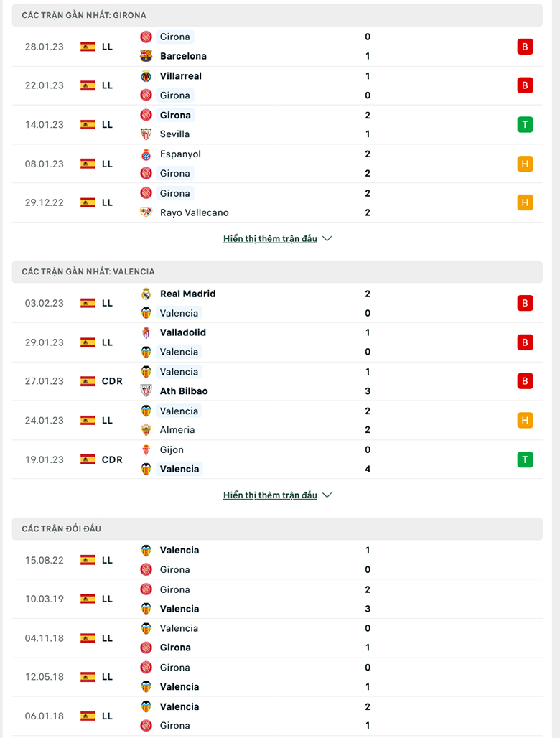Select the Barcelona crest icon
Image resolution: width=560 pixels, height=738 pixels.
[x=146, y=56]
